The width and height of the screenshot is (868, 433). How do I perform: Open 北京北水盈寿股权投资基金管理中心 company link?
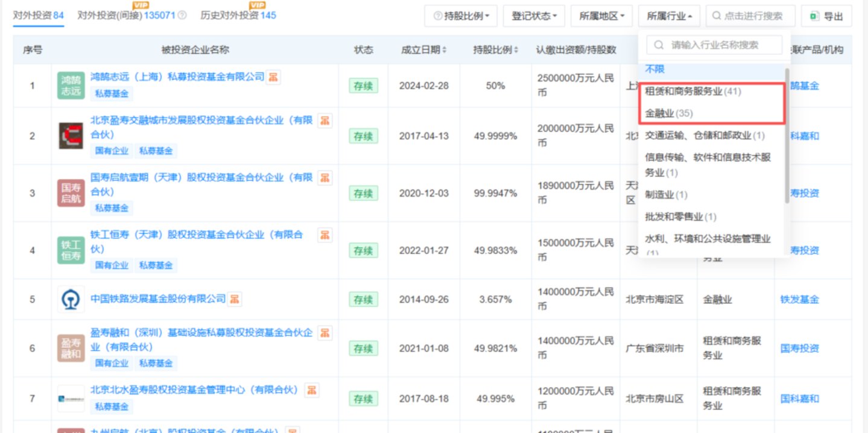click(x=195, y=390)
